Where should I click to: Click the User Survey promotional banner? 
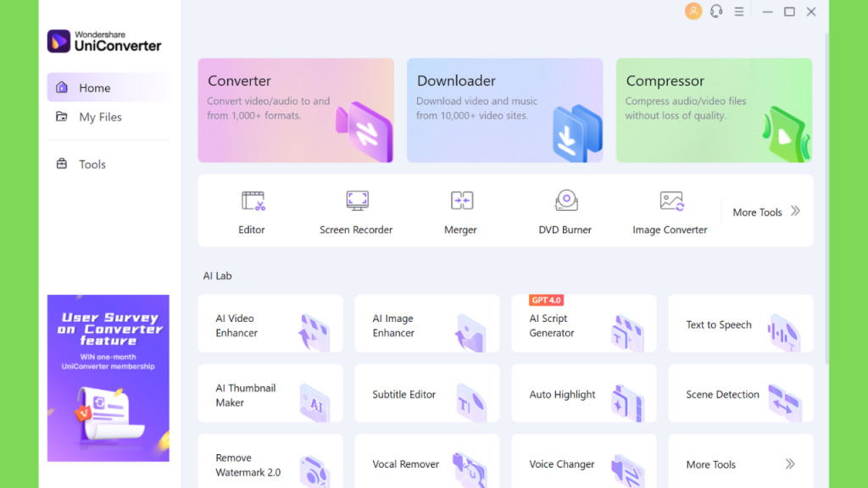(x=108, y=378)
